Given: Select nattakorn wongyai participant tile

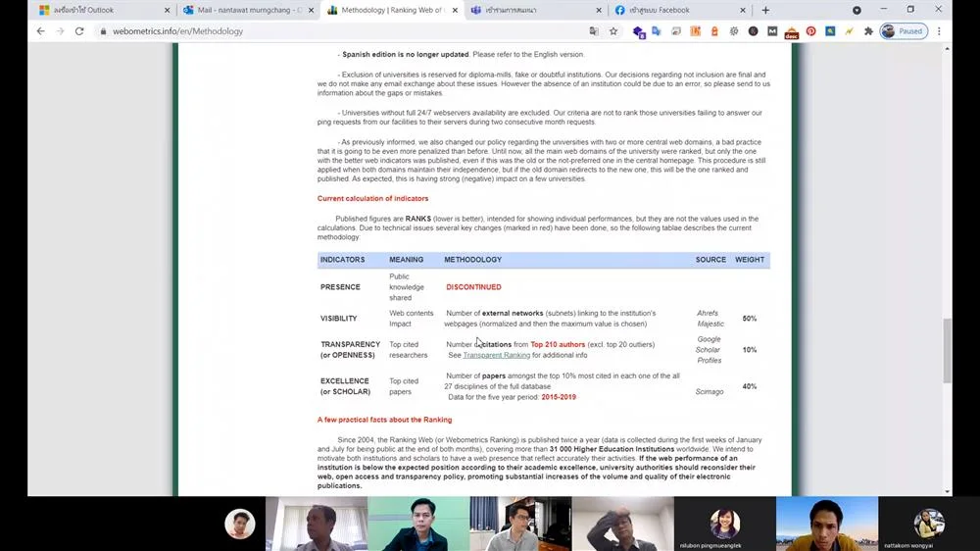Looking at the screenshot, I should point(929,525).
